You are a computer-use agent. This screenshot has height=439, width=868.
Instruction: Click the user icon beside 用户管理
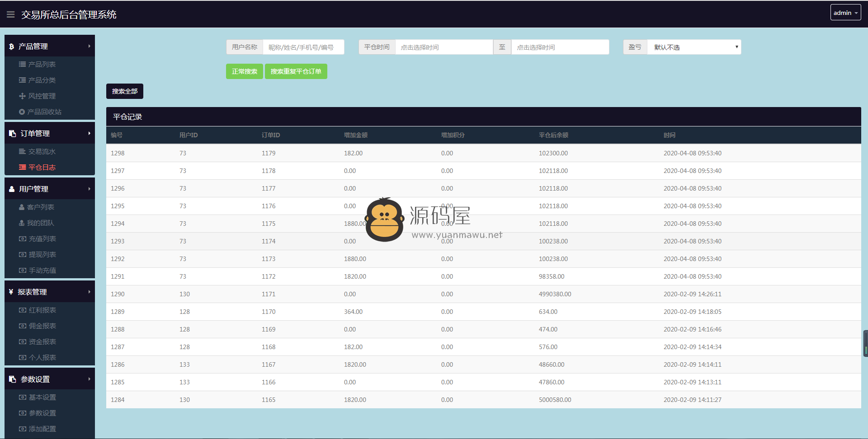12,189
